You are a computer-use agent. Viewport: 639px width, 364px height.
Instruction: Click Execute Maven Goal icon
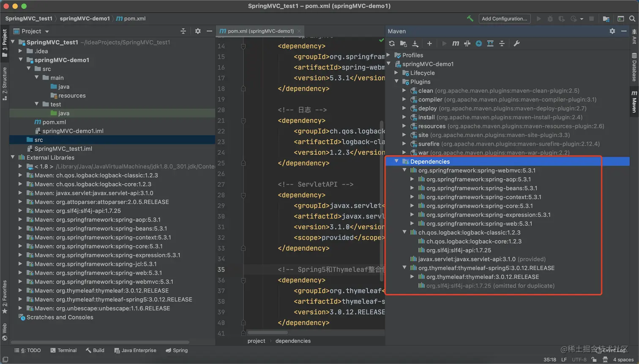pyautogui.click(x=456, y=43)
